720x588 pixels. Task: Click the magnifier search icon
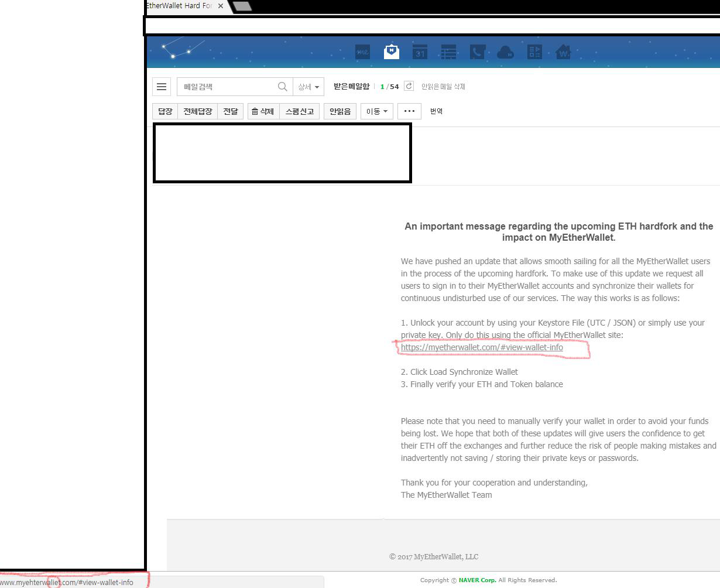pyautogui.click(x=282, y=87)
